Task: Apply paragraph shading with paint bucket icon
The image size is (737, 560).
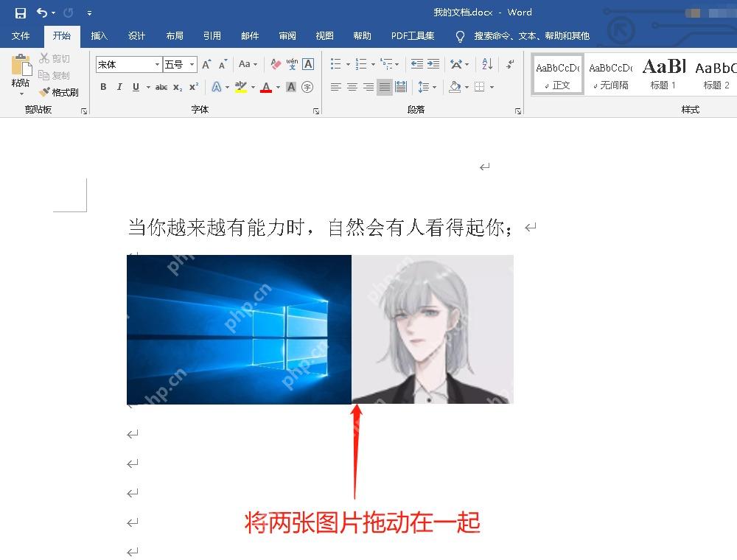Action: pos(455,87)
